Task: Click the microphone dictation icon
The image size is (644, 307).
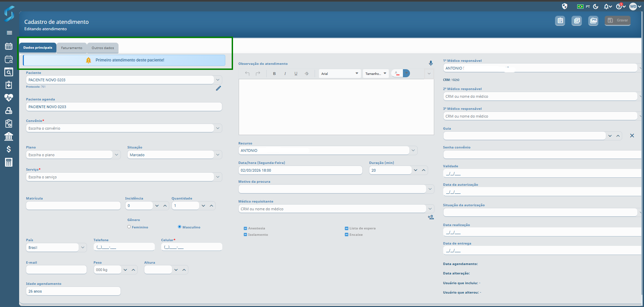Action: pos(430,63)
